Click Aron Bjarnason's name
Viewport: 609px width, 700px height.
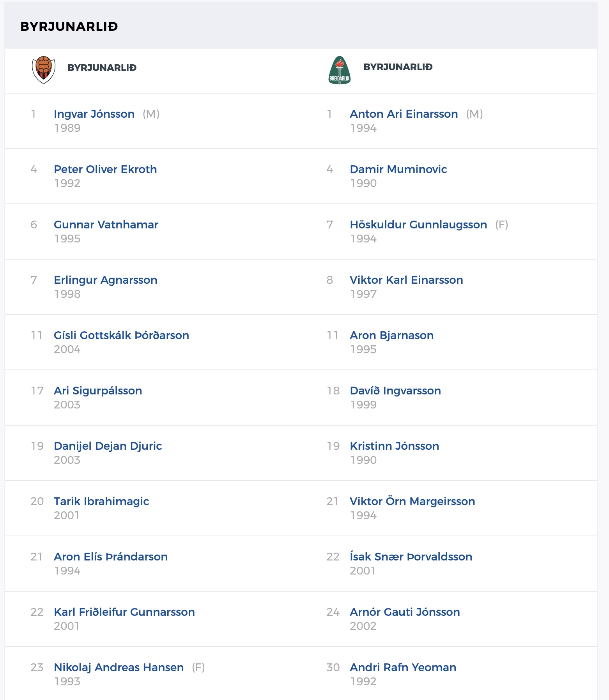(x=391, y=336)
